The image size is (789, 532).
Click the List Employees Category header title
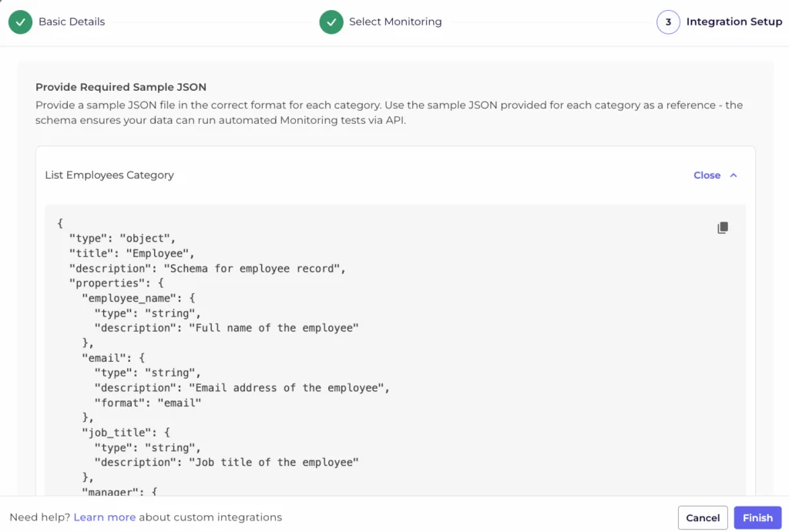pyautogui.click(x=109, y=176)
